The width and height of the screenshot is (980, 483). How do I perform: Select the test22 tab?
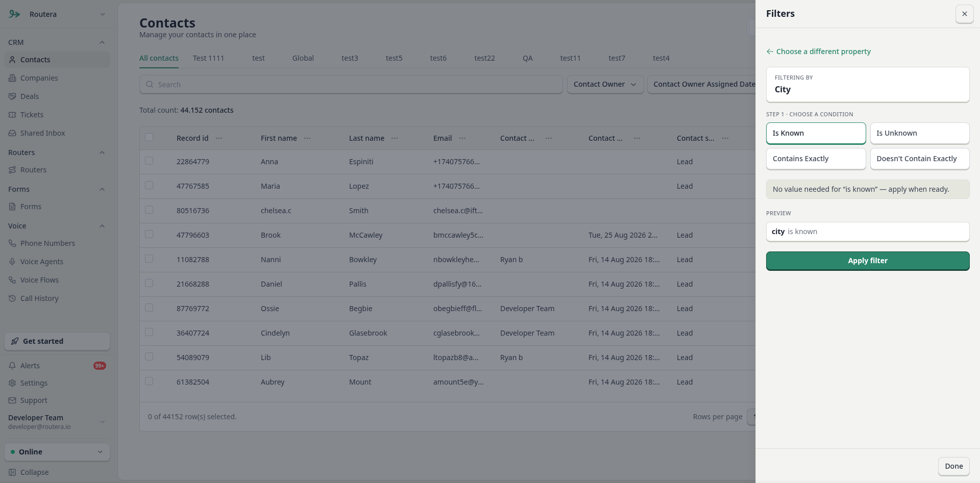(484, 58)
